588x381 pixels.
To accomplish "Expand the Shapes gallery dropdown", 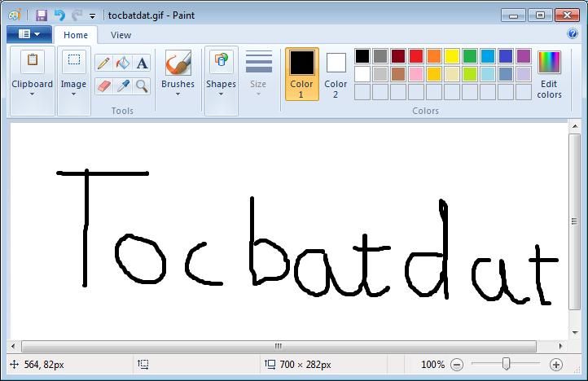I will point(221,73).
